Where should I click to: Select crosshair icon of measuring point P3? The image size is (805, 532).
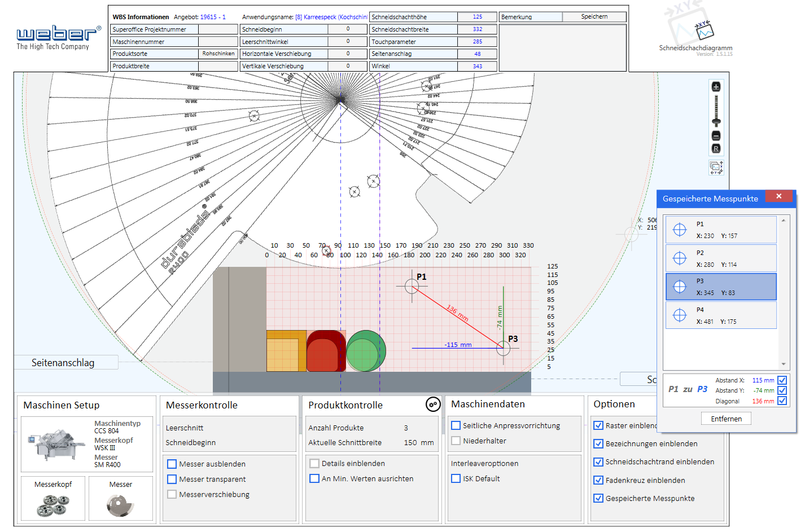click(x=680, y=287)
